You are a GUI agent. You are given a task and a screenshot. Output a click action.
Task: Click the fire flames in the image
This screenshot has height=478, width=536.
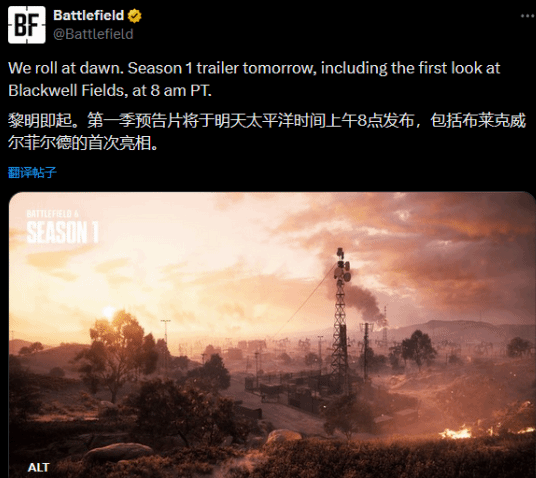pyautogui.click(x=456, y=434)
